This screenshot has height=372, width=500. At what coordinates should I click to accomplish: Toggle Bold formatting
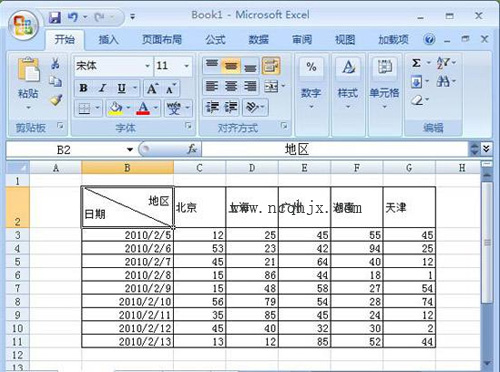click(x=83, y=88)
